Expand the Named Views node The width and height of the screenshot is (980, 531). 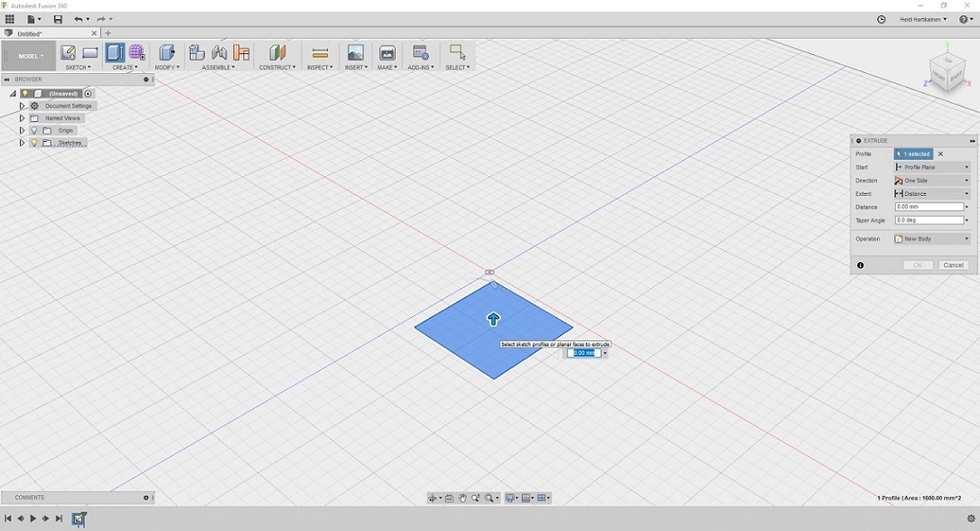click(x=22, y=118)
